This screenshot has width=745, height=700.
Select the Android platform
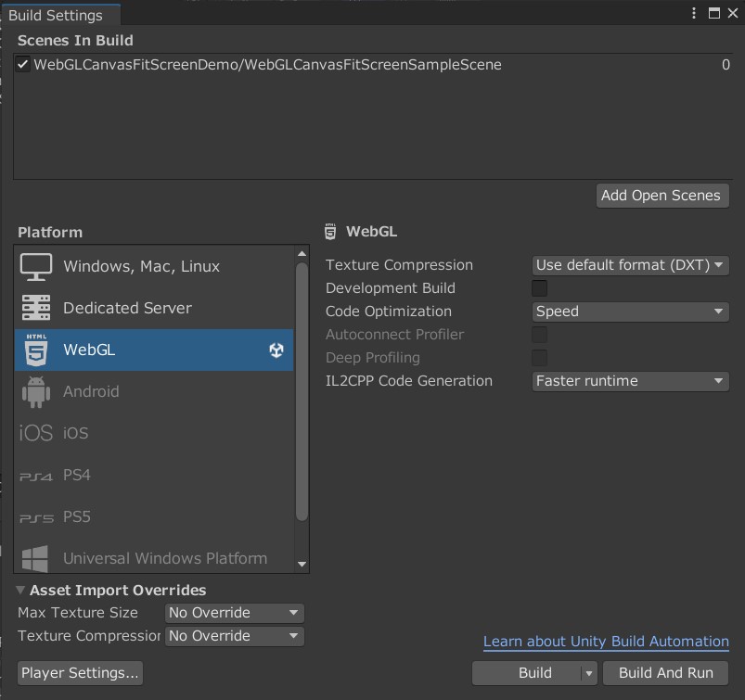click(x=154, y=392)
